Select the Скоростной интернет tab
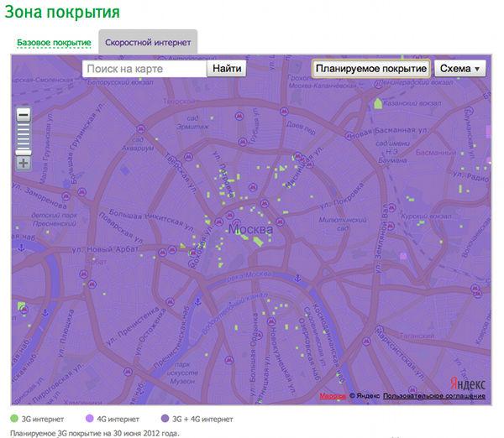The width and height of the screenshot is (504, 438). tap(148, 43)
